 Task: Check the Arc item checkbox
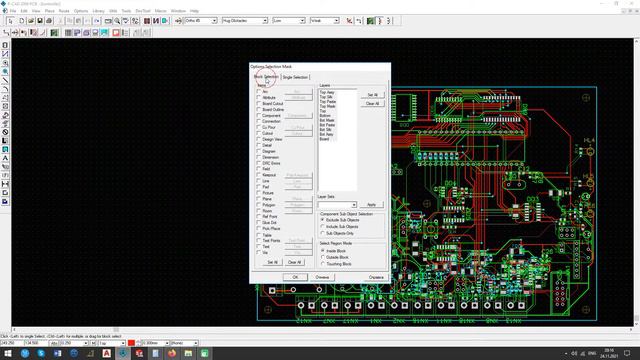258,91
